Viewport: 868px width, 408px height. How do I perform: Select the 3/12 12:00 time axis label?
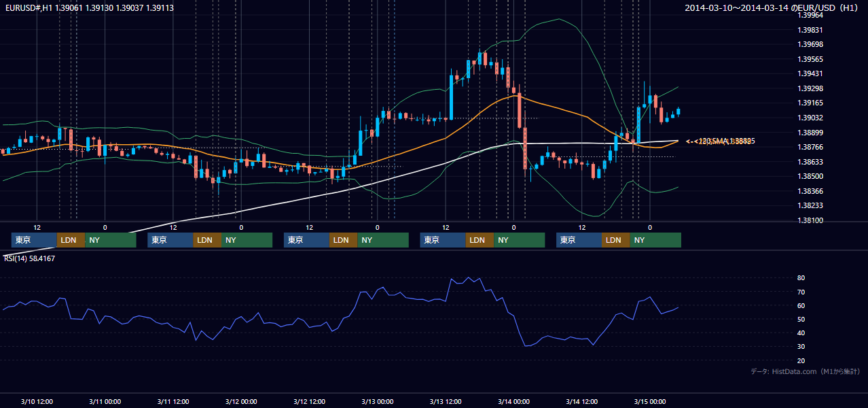click(x=309, y=401)
